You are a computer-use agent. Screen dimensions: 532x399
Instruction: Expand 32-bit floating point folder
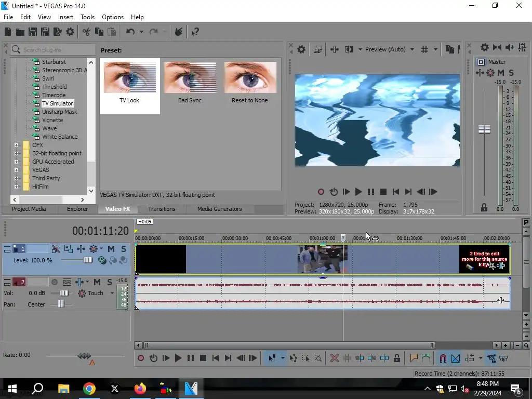coord(16,153)
